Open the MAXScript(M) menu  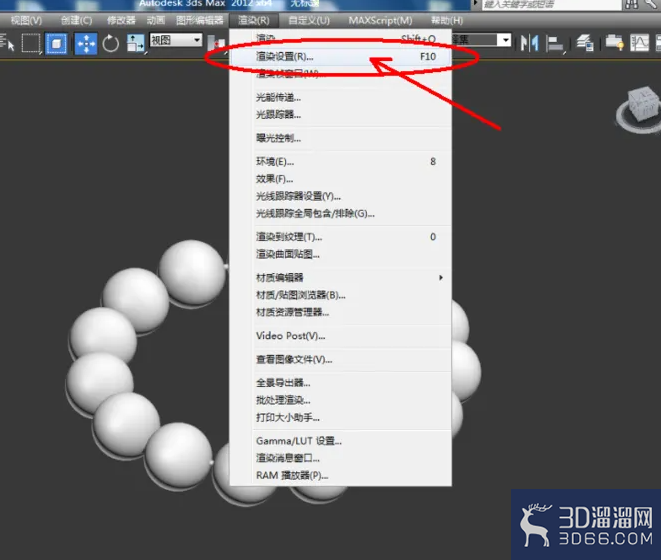[x=380, y=20]
